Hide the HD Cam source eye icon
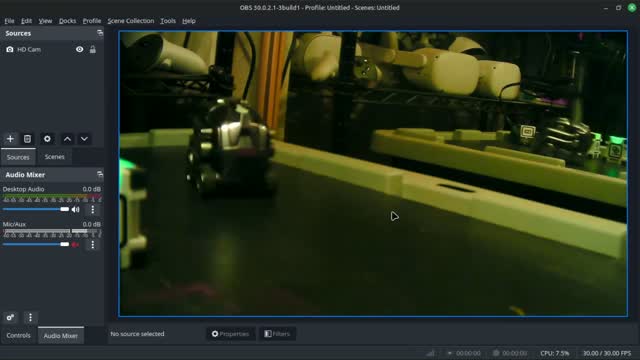The width and height of the screenshot is (640, 360). point(80,49)
